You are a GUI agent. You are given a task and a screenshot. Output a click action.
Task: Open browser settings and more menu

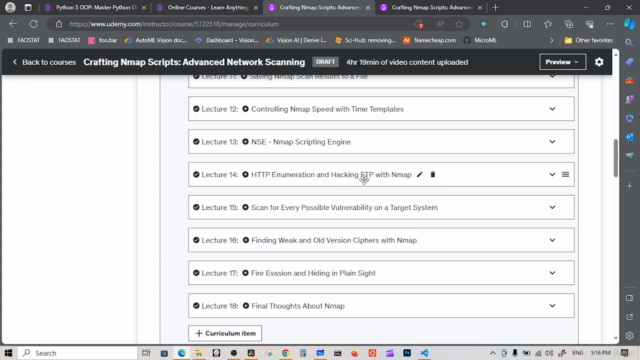click(x=610, y=24)
